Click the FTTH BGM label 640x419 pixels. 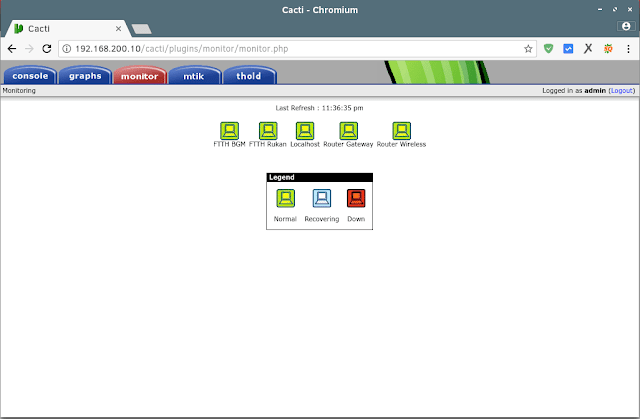tap(229, 144)
